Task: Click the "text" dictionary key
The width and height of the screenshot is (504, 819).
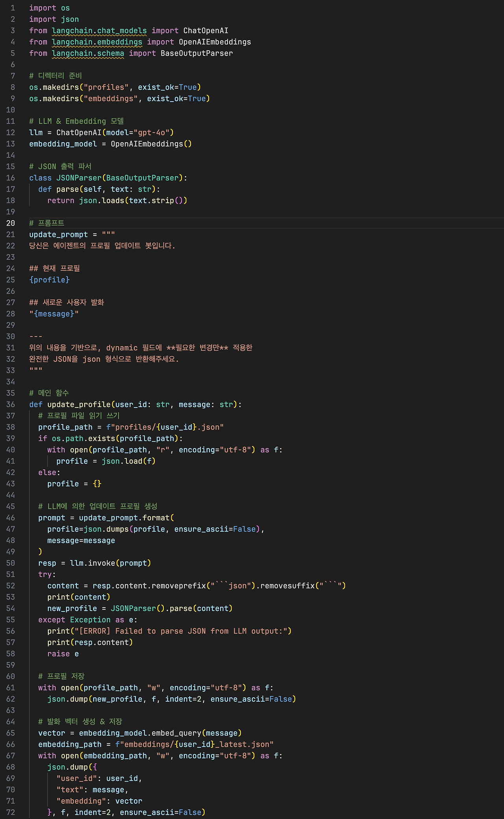Action: 70,790
